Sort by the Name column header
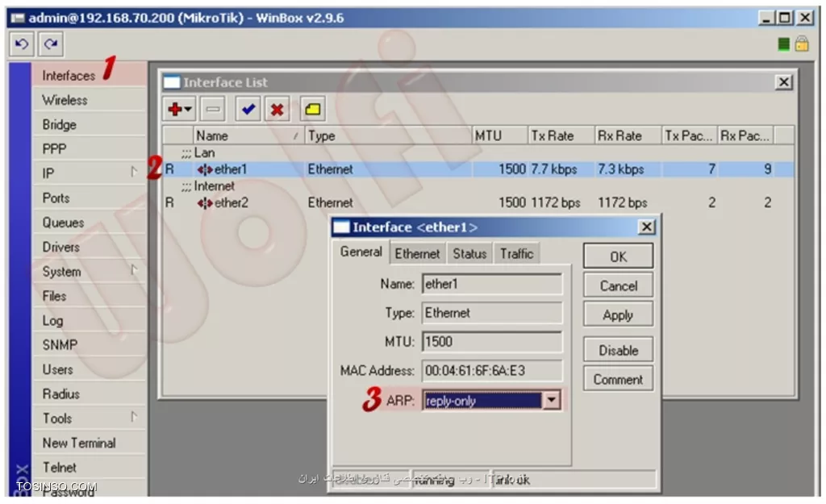Screen dimensions: 826x504 [248, 135]
